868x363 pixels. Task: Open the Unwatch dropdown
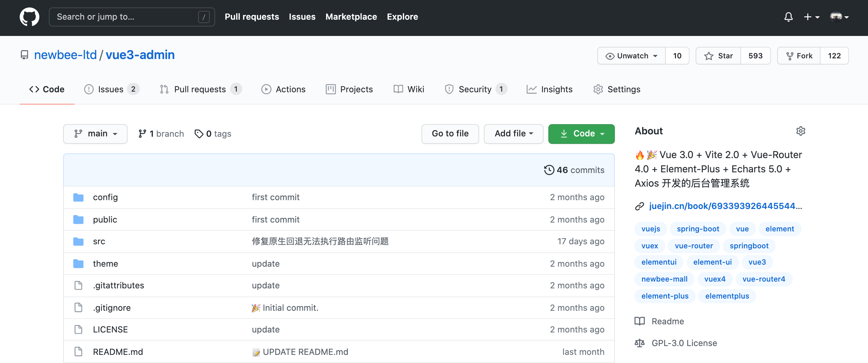pos(631,56)
